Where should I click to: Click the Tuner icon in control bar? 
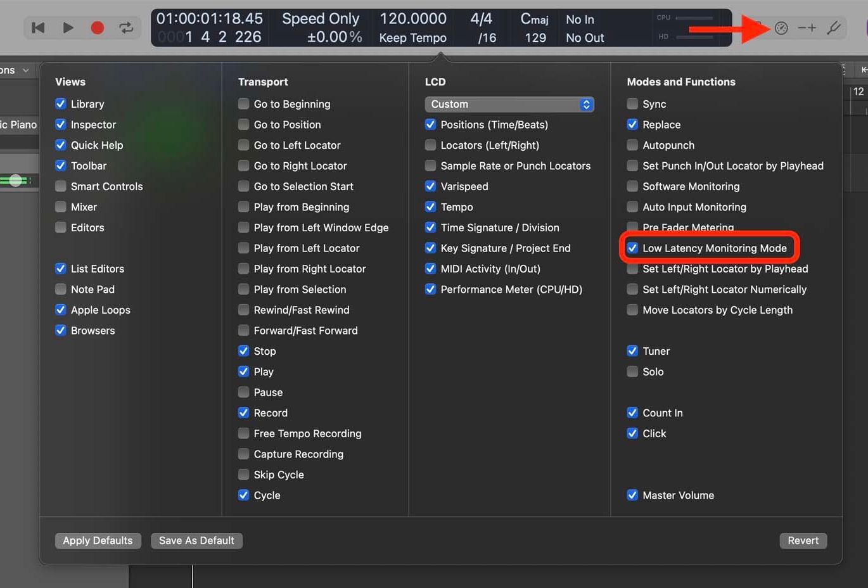pyautogui.click(x=834, y=28)
